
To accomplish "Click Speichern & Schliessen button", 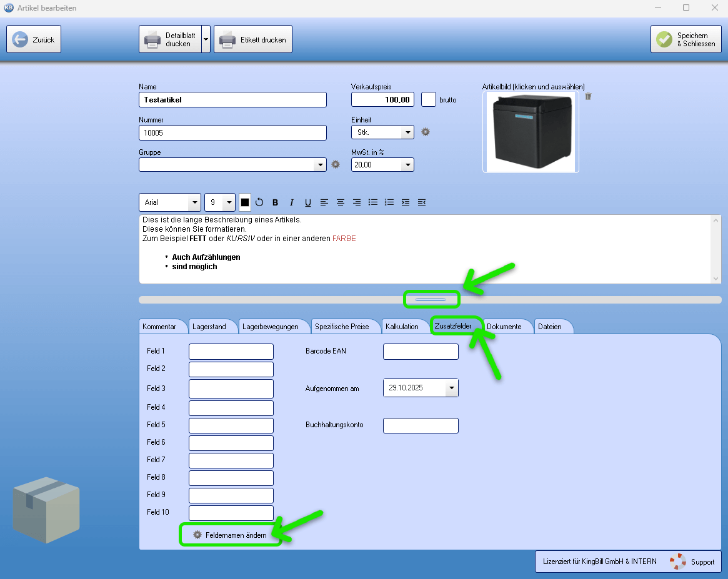I will click(x=686, y=39).
